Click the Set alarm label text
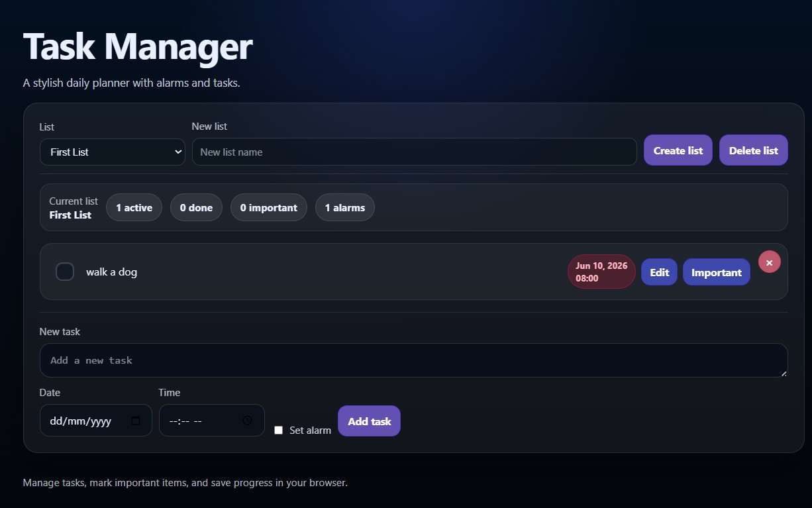The height and width of the screenshot is (508, 812). point(310,431)
